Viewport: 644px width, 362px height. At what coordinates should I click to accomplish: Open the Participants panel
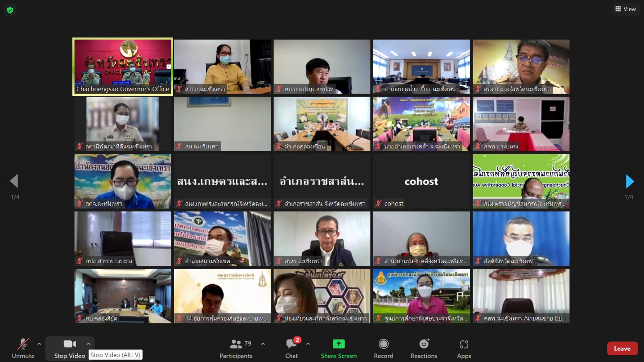pyautogui.click(x=236, y=349)
